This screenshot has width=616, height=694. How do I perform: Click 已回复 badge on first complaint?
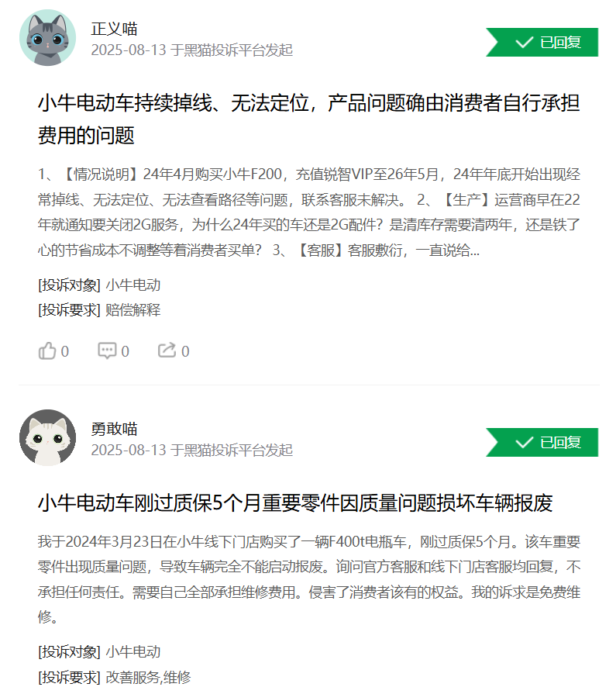542,43
